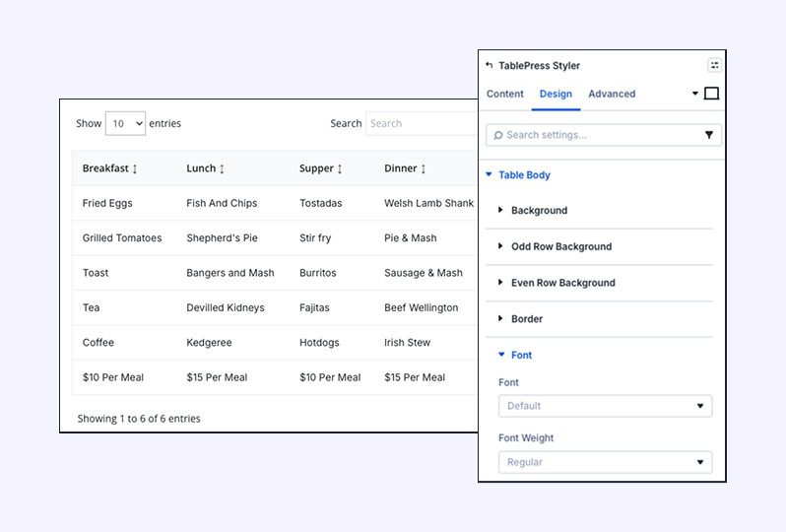Image resolution: width=786 pixels, height=532 pixels.
Task: Open the Show entries count dropdown
Action: [125, 123]
